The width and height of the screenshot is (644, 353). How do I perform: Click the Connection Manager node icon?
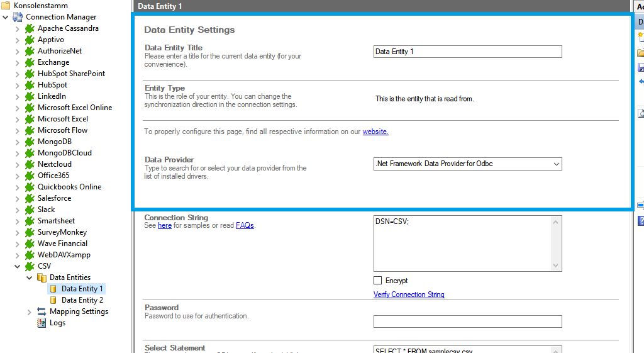pos(18,17)
